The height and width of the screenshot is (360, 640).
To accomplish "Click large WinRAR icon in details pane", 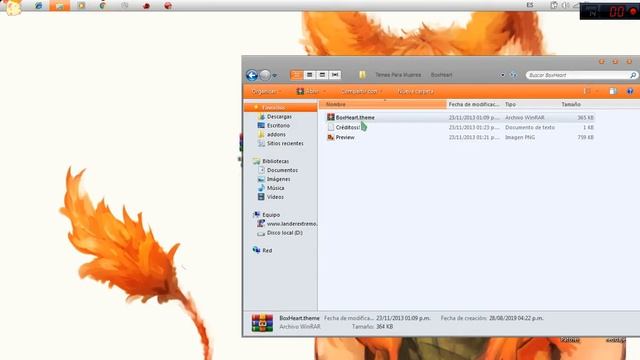I will pyautogui.click(x=262, y=323).
